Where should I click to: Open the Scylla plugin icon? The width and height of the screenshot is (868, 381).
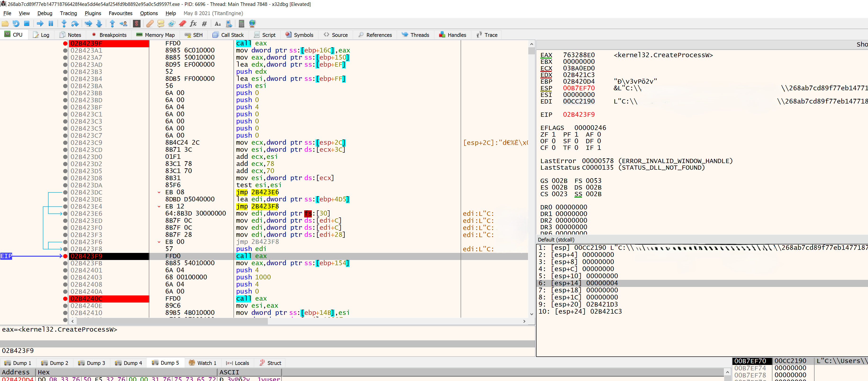click(137, 24)
